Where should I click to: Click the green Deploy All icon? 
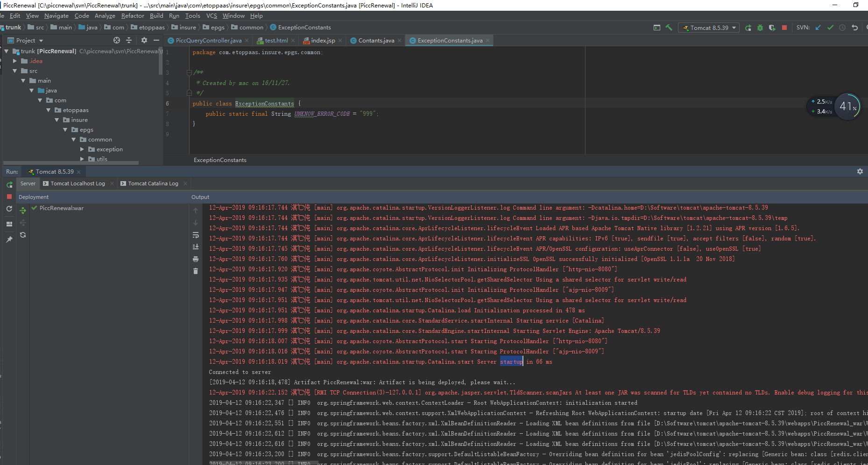pyautogui.click(x=23, y=211)
